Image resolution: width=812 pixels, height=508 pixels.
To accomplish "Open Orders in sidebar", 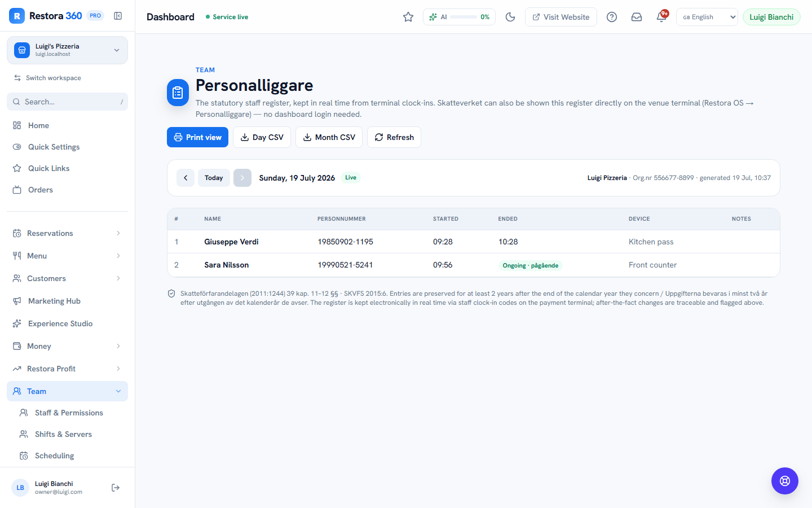I will (68, 190).
